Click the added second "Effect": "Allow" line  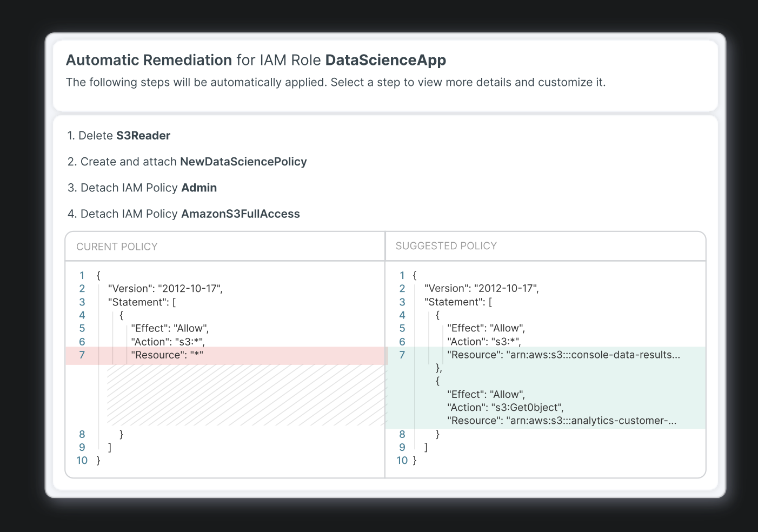(486, 395)
